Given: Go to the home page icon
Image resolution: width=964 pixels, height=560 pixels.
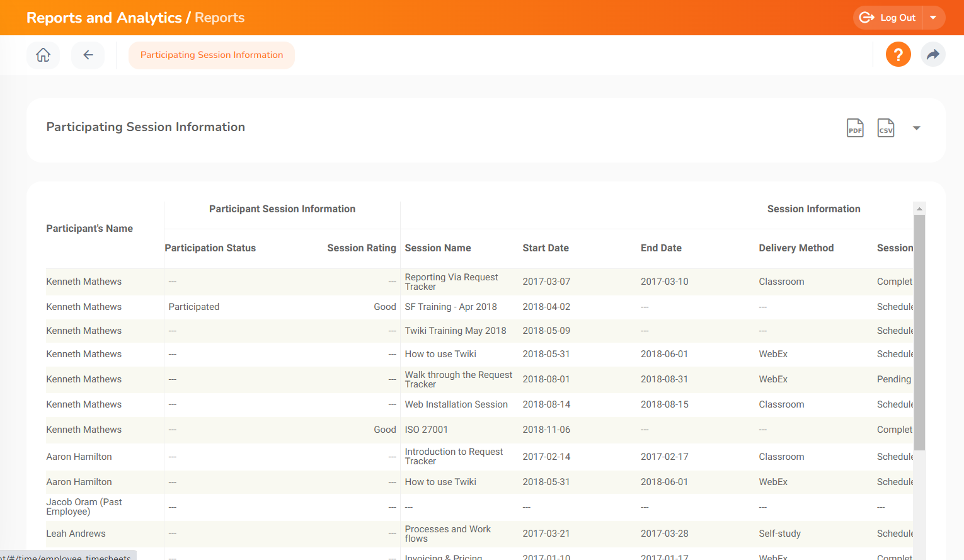Looking at the screenshot, I should (x=43, y=55).
